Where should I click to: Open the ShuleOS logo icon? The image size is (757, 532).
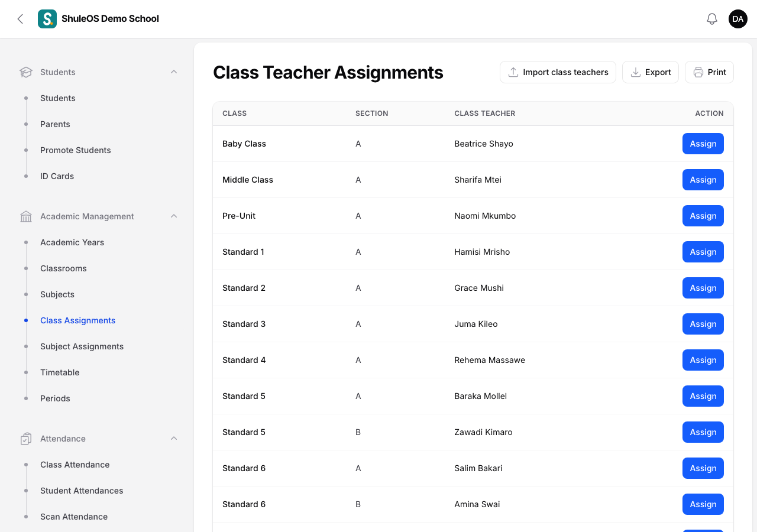click(x=47, y=19)
